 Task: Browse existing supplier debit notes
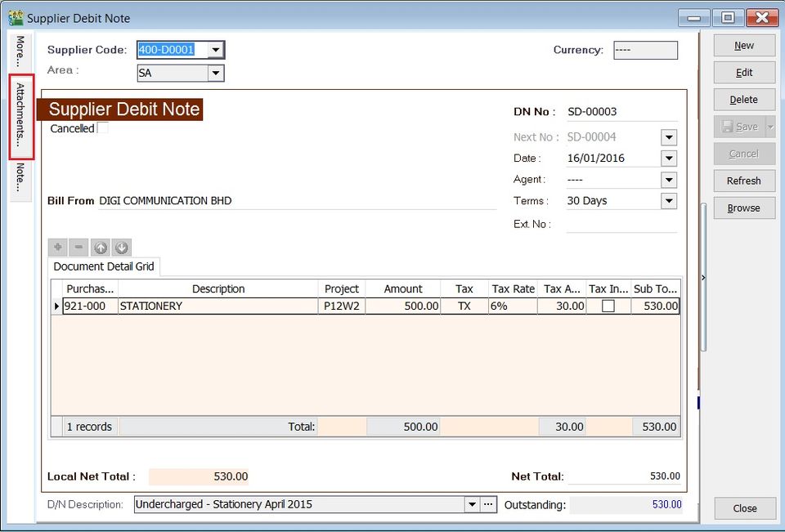[743, 208]
